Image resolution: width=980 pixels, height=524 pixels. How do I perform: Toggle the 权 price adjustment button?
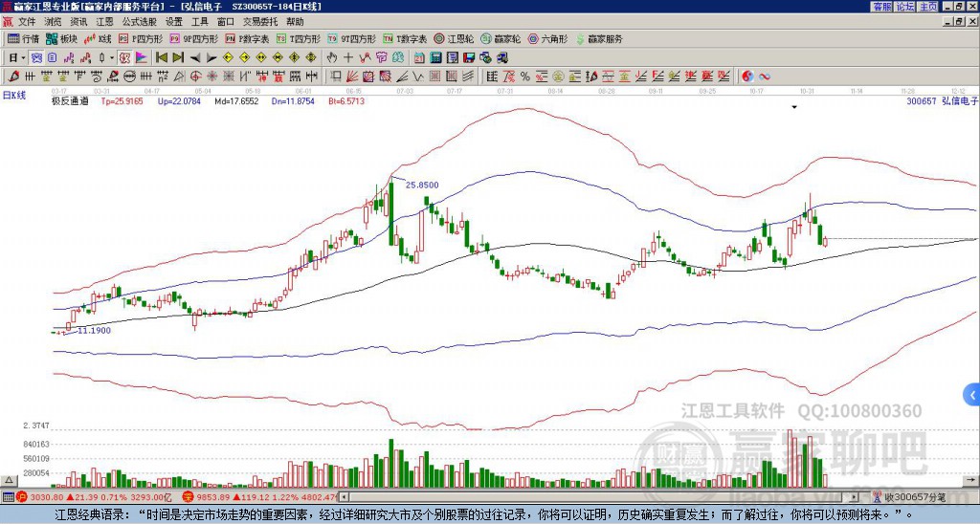(124, 57)
